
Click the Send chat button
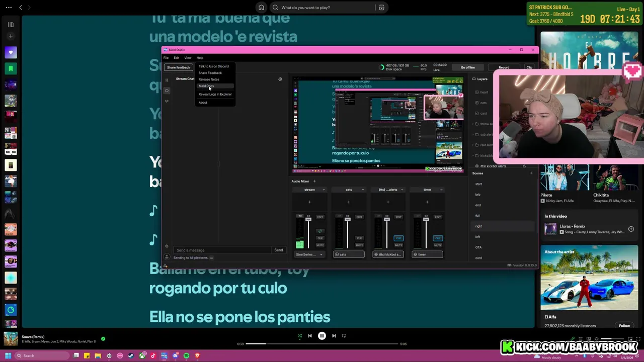click(x=279, y=250)
